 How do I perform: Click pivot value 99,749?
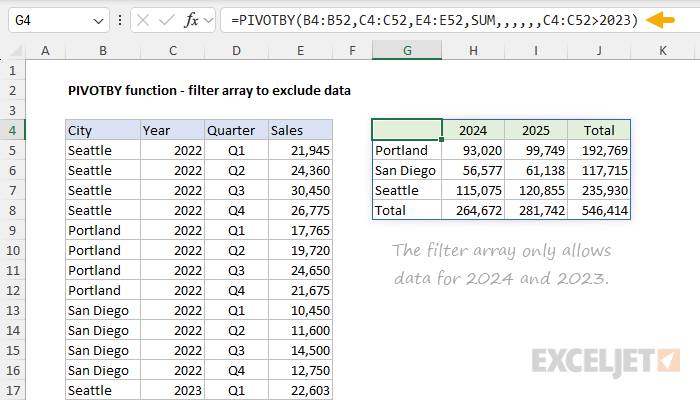536,150
